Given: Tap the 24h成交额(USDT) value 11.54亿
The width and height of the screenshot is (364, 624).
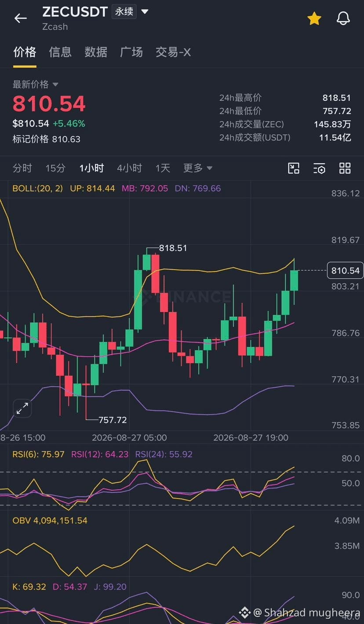Looking at the screenshot, I should click(335, 137).
